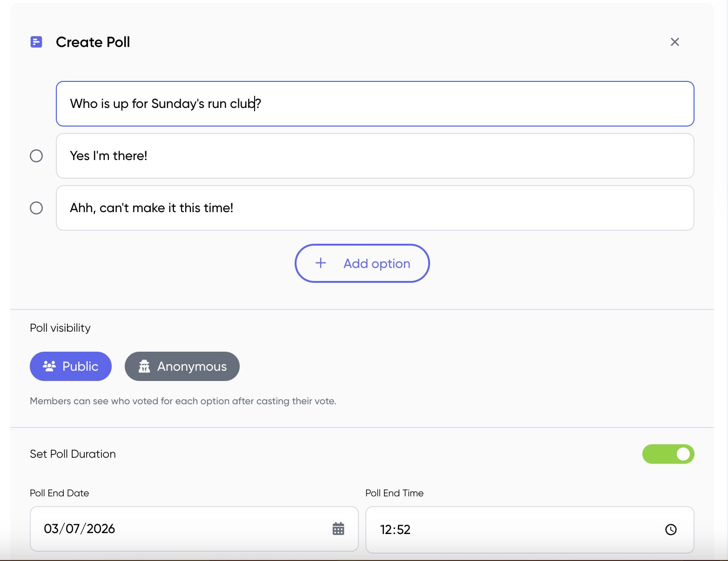Screen dimensions: 728x561
Task: Select the radio for Ahh, can't make it
Action: point(36,207)
